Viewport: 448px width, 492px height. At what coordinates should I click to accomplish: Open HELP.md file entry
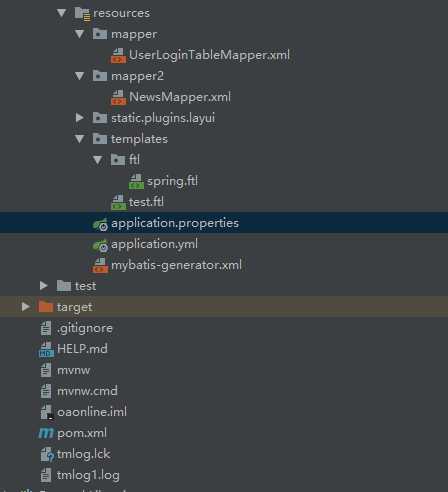coord(82,349)
